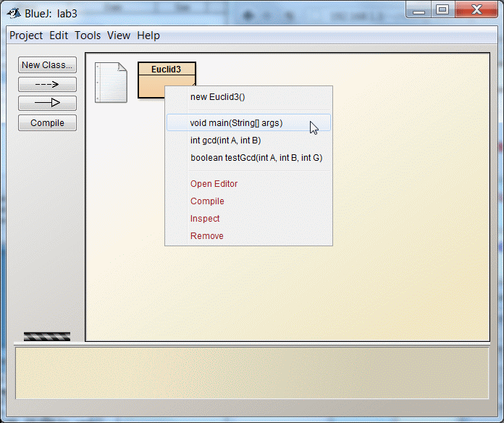Click the striped work indicator bar
The height and width of the screenshot is (423, 504).
[x=47, y=336]
